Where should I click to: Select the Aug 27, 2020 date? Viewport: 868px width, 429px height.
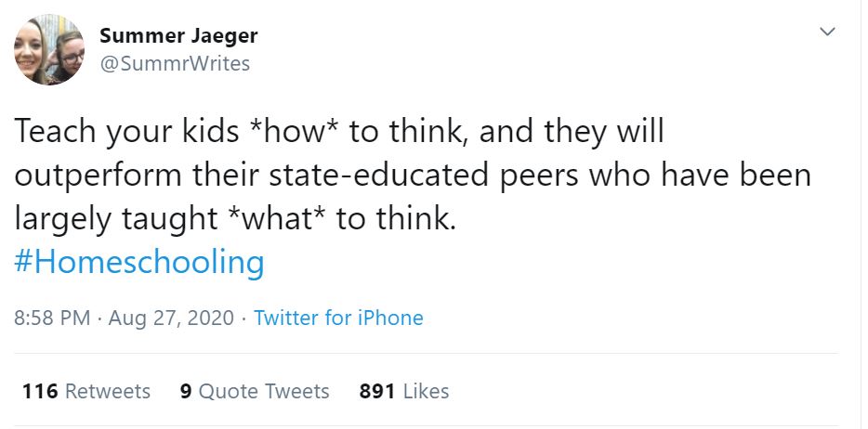pyautogui.click(x=170, y=318)
